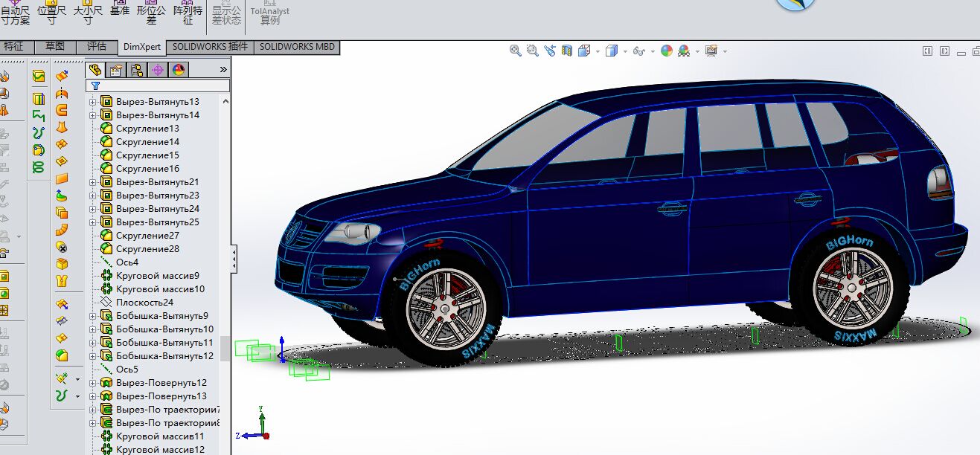Select the DimXpert tab
The height and width of the screenshot is (455, 980).
pos(142,47)
